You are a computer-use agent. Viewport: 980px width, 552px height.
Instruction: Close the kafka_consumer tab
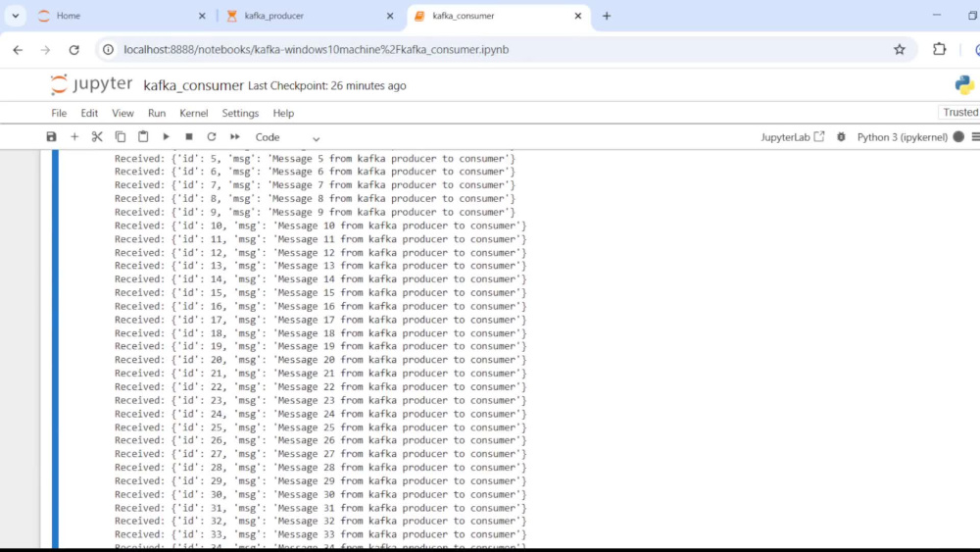click(x=578, y=16)
